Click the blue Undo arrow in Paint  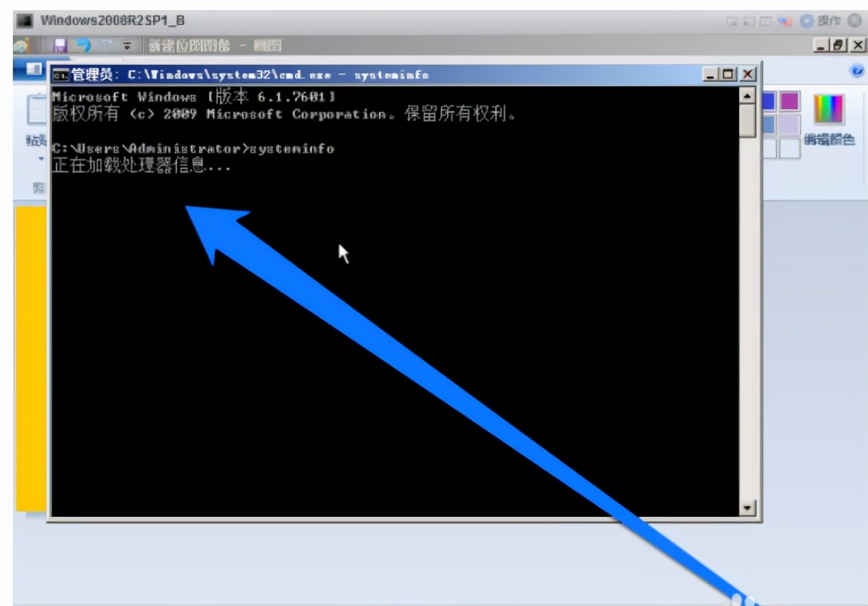(85, 46)
